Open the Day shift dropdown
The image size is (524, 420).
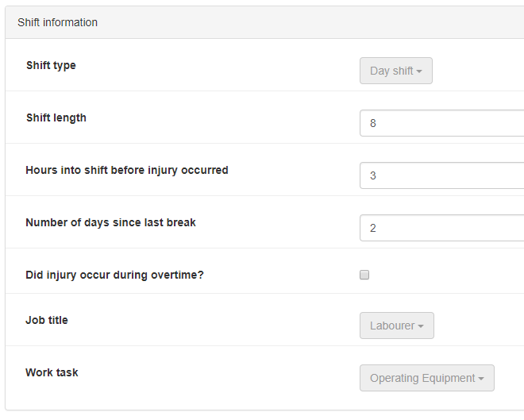pos(395,71)
